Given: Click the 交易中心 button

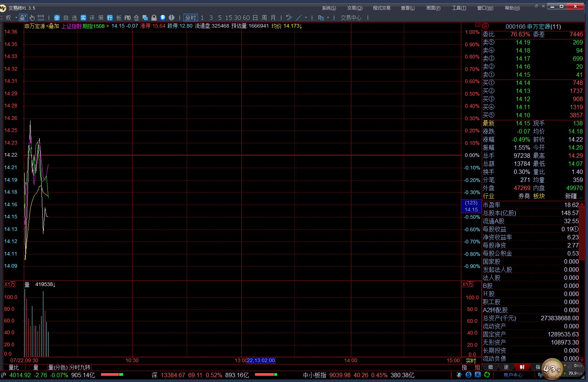Looking at the screenshot, I should tap(351, 18).
